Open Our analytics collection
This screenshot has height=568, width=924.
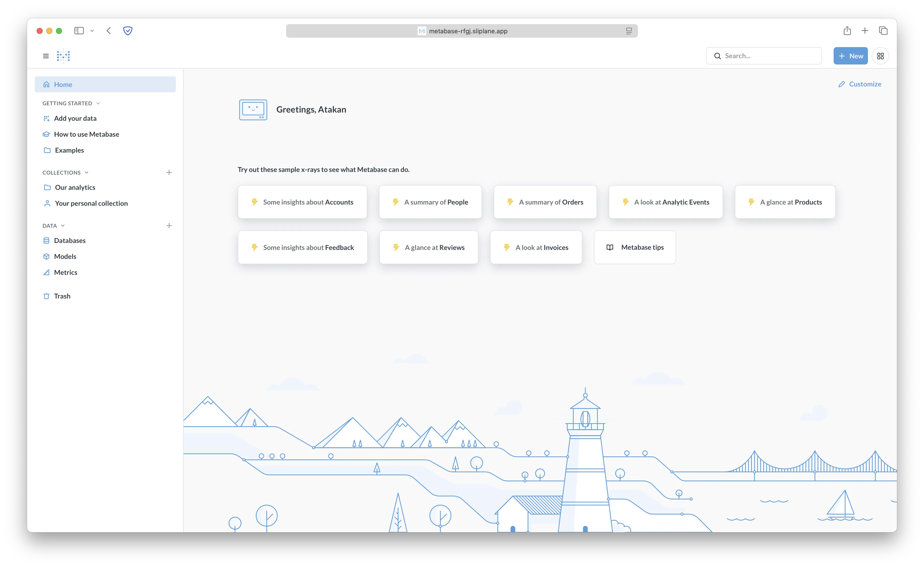pyautogui.click(x=75, y=187)
